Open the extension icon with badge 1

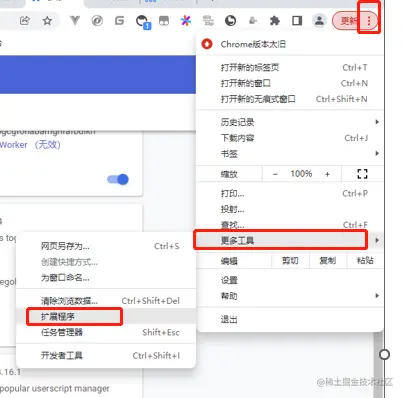[x=143, y=22]
